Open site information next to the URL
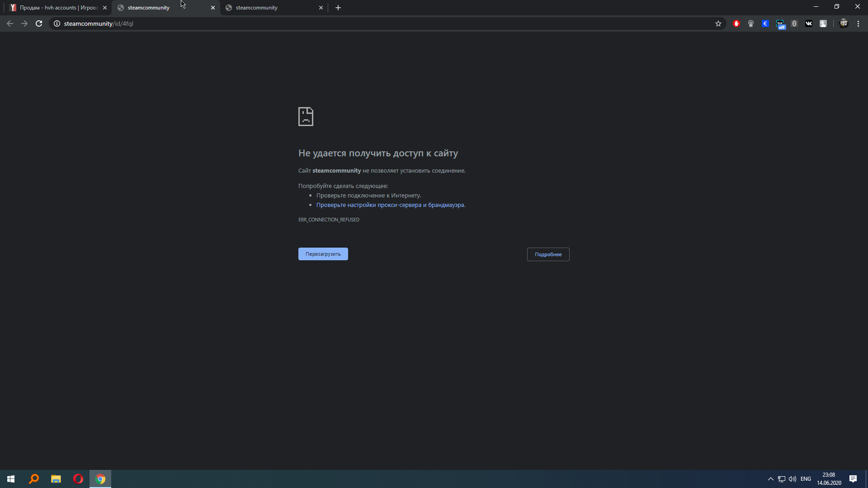Image resolution: width=868 pixels, height=488 pixels. point(57,23)
